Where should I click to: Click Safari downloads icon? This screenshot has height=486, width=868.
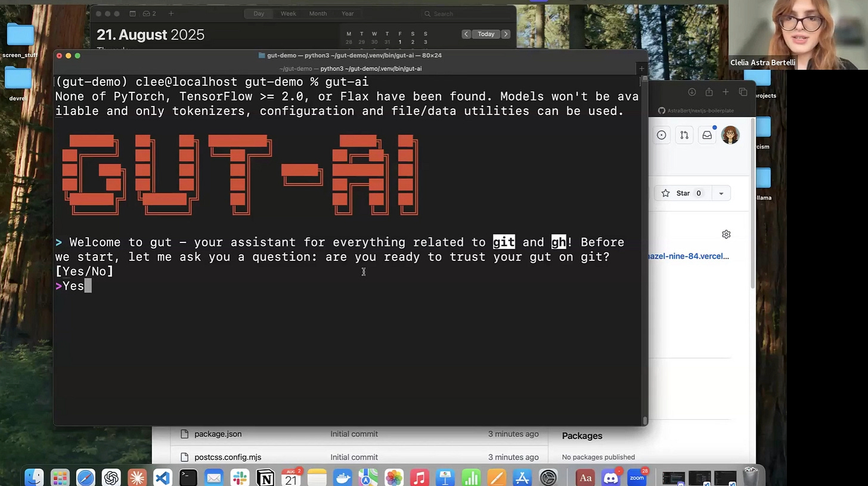(x=692, y=92)
